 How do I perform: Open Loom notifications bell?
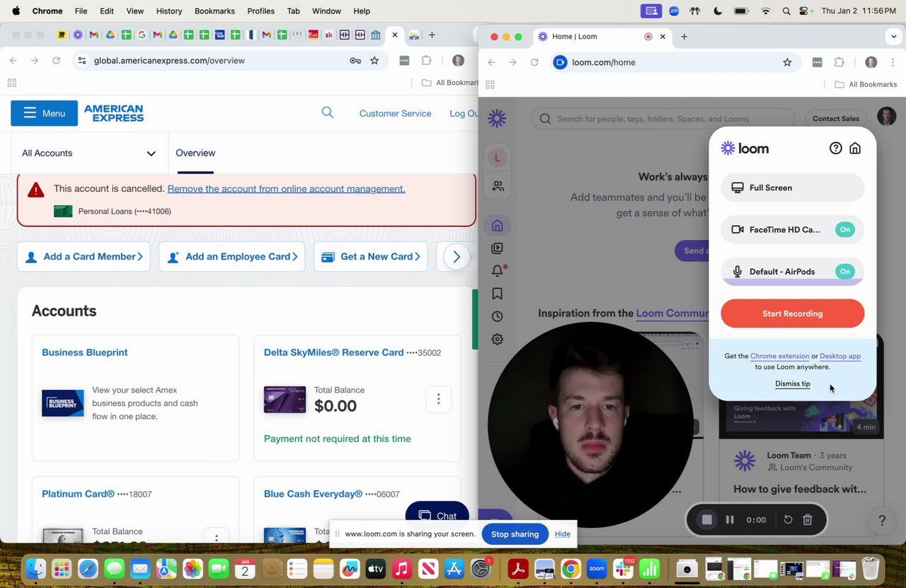(x=498, y=271)
